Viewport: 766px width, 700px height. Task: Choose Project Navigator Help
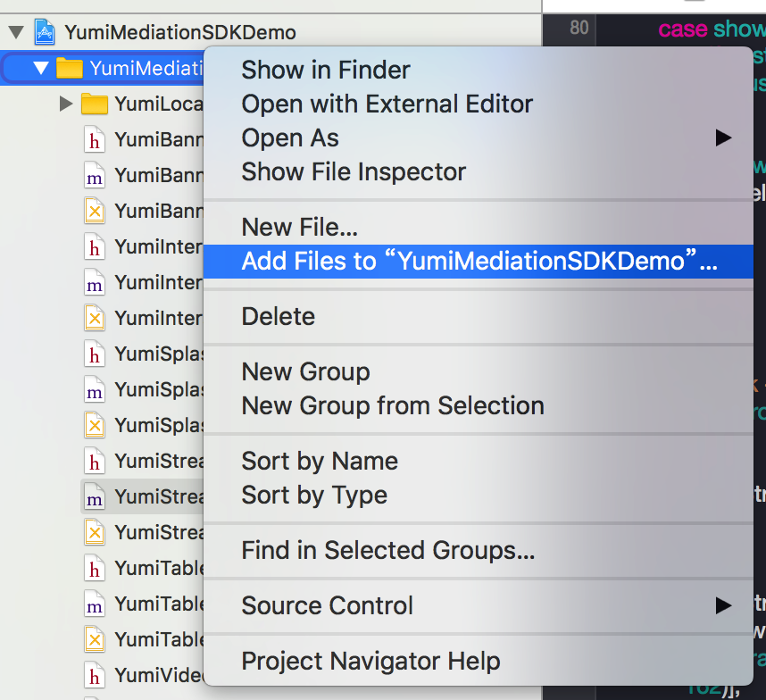point(479,662)
